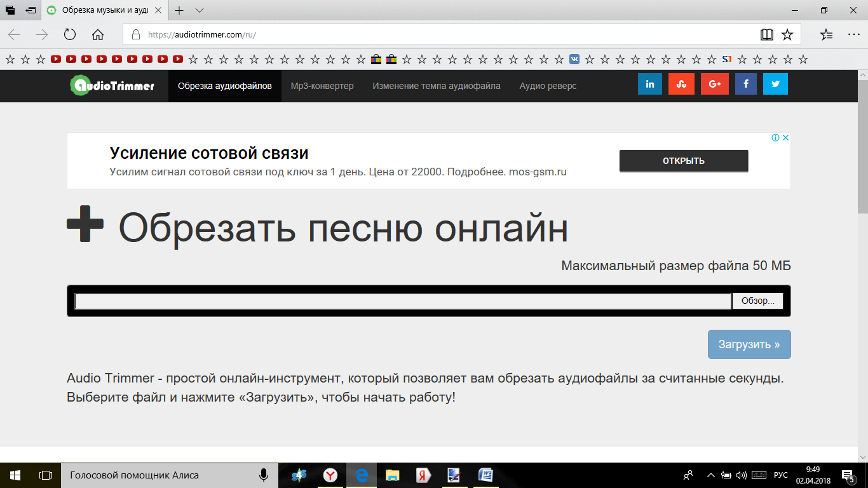The width and height of the screenshot is (868, 488).
Task: Show tabs you've set aside
Action: [10, 10]
